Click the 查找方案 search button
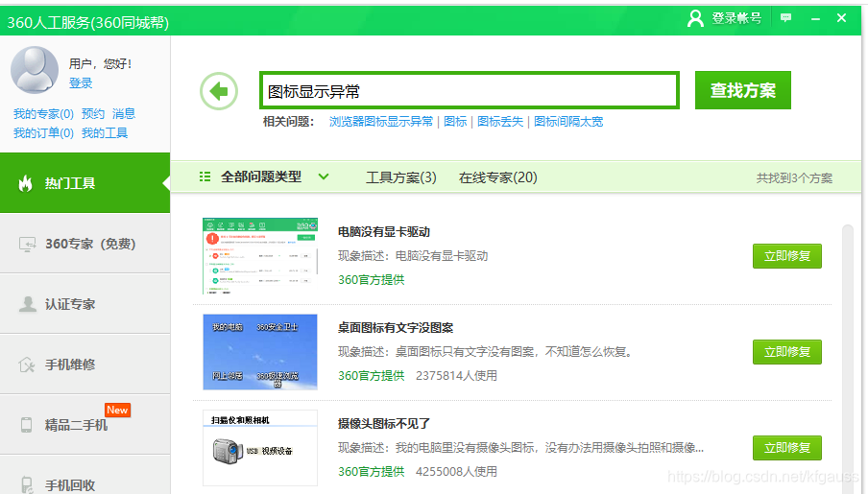This screenshot has height=494, width=868. pos(743,90)
